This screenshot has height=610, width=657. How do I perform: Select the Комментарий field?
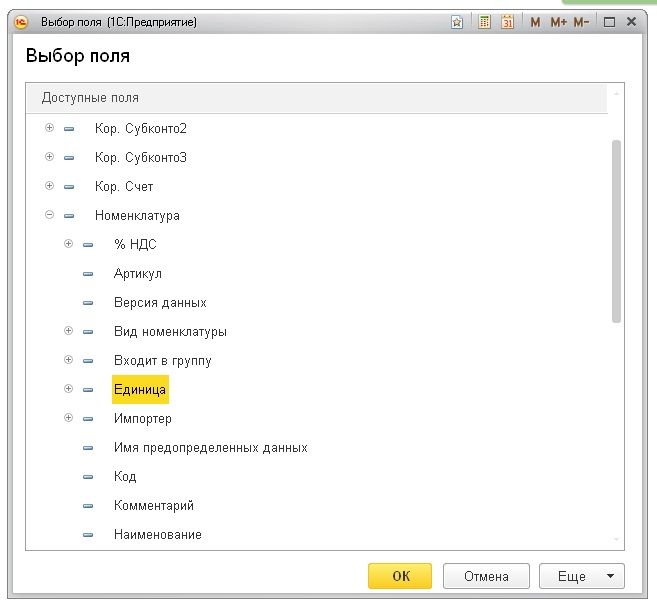tap(154, 506)
